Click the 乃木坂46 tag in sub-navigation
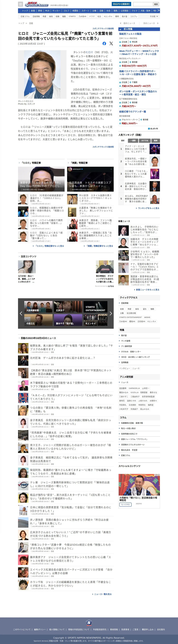 (x=82, y=16)
